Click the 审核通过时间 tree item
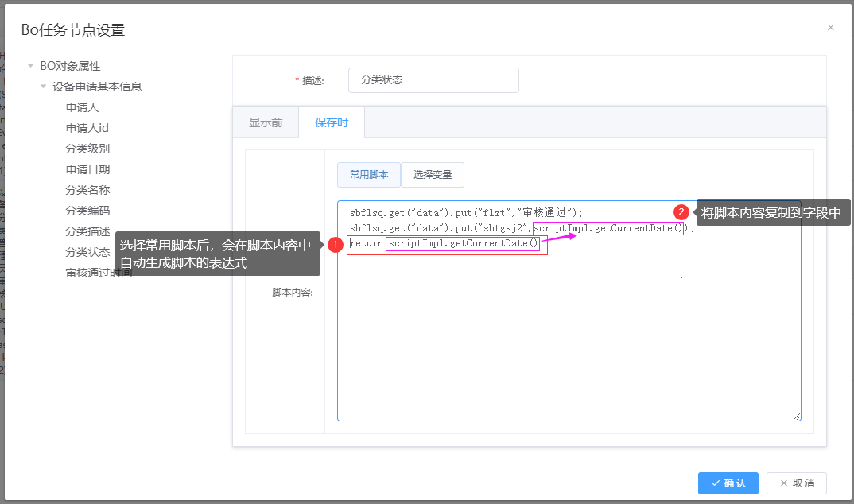 (99, 273)
